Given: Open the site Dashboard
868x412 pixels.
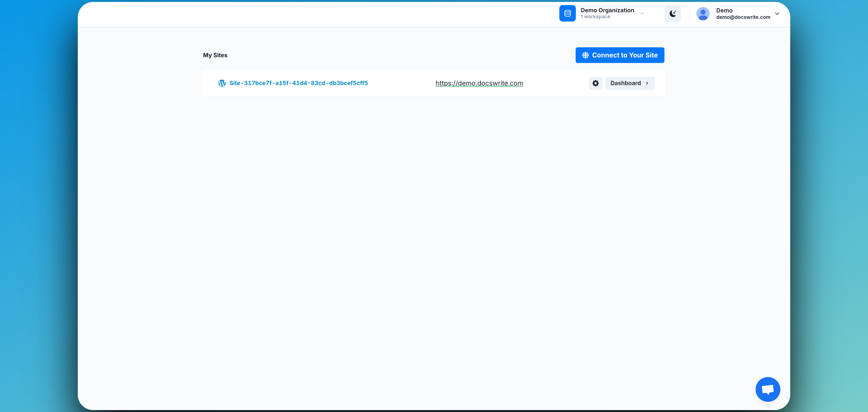Looking at the screenshot, I should [x=626, y=83].
